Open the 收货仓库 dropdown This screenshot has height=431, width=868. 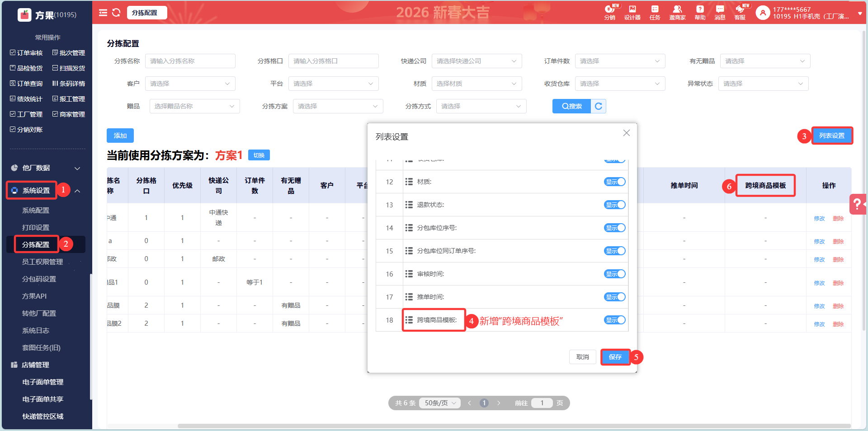[x=620, y=84]
